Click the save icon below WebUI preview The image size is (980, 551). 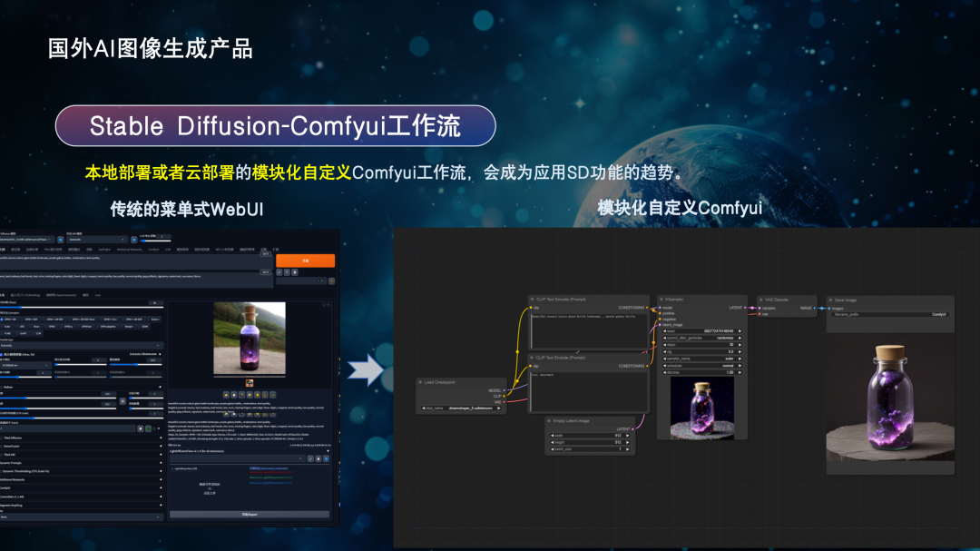click(x=234, y=395)
